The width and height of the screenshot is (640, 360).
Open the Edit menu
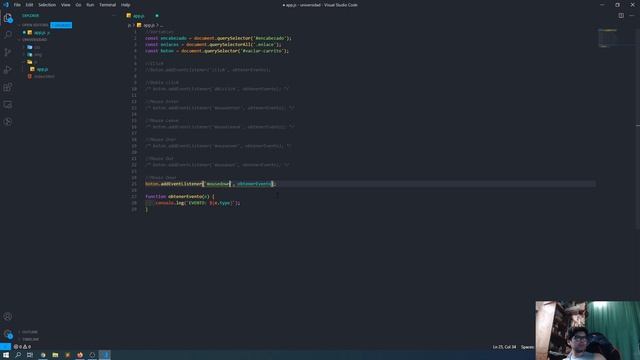pyautogui.click(x=29, y=5)
